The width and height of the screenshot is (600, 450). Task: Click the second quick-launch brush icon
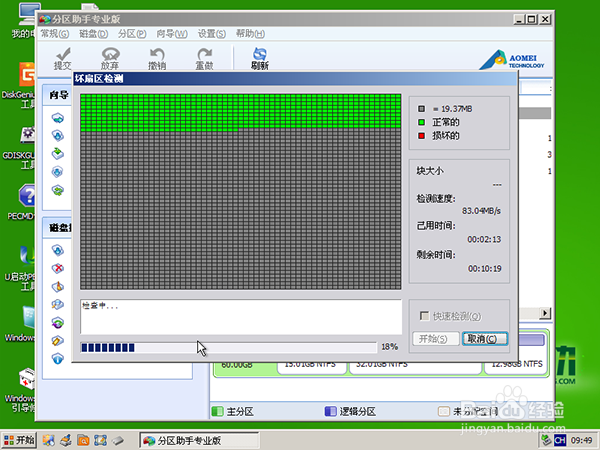point(66,440)
